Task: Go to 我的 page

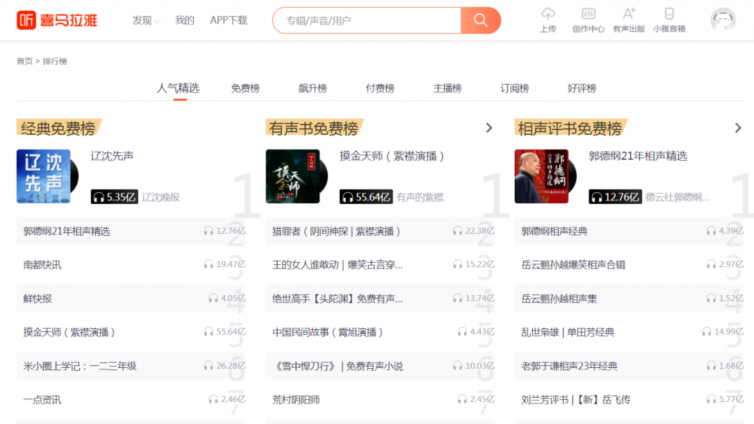Action: tap(185, 20)
